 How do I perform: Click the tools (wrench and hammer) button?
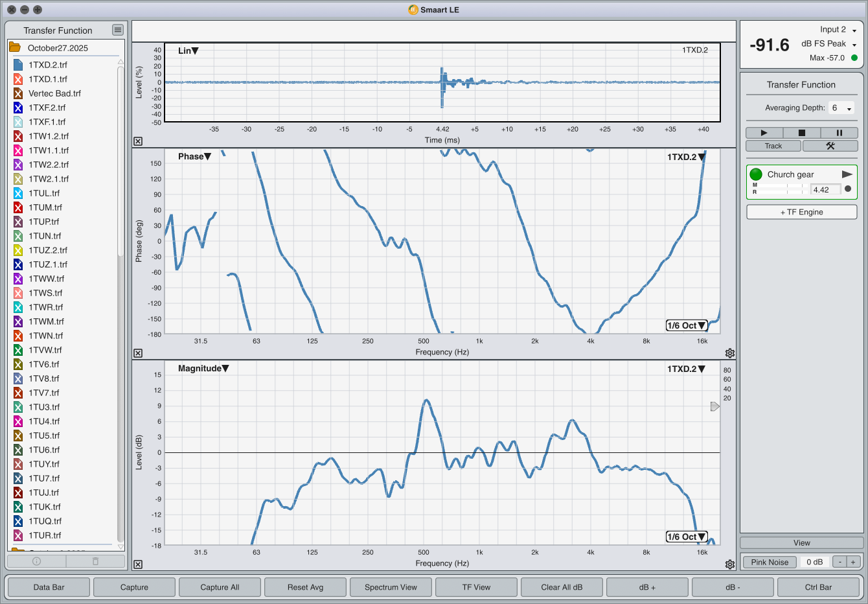click(830, 146)
